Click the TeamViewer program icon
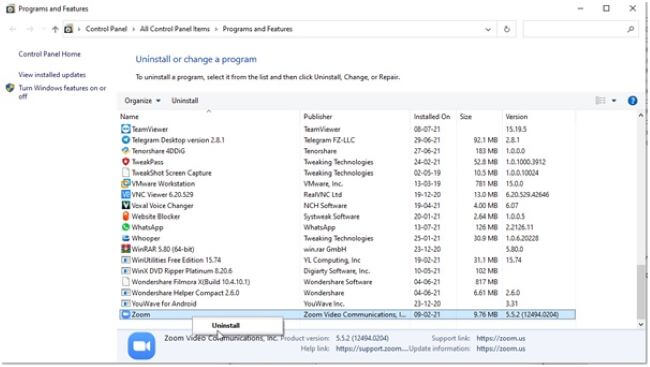This screenshot has width=650, height=367. pos(126,129)
